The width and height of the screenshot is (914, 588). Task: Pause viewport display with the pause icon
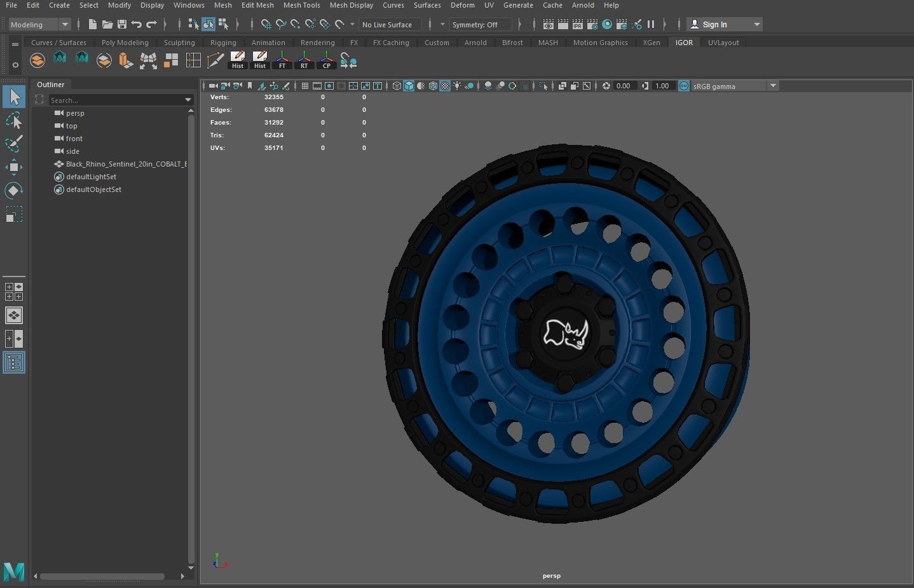coord(651,24)
